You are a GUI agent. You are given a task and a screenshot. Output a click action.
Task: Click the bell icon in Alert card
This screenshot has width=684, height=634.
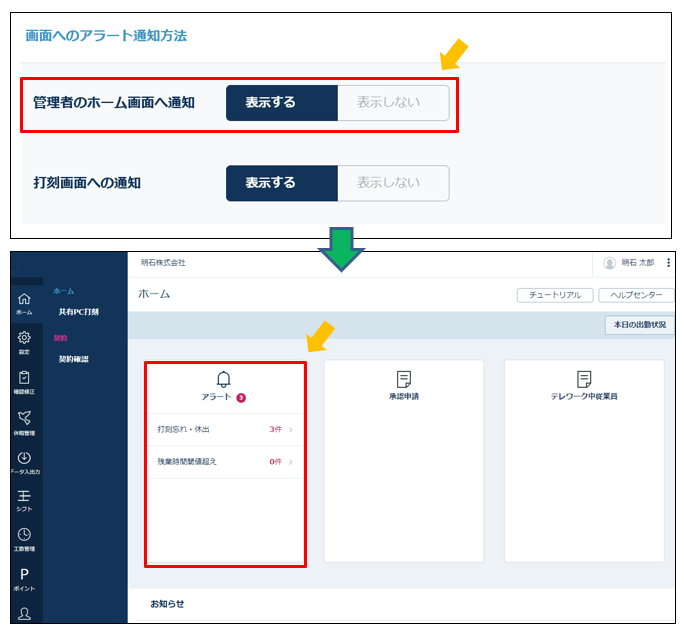click(224, 379)
